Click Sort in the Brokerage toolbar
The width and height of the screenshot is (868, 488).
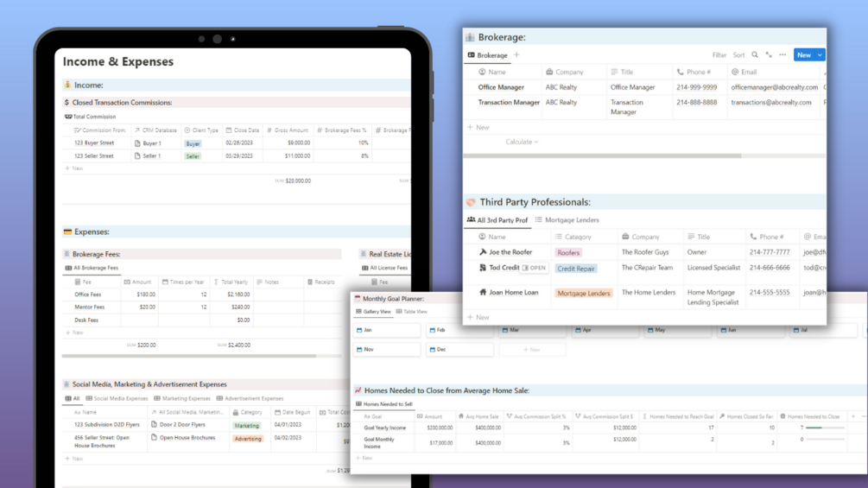coord(738,54)
